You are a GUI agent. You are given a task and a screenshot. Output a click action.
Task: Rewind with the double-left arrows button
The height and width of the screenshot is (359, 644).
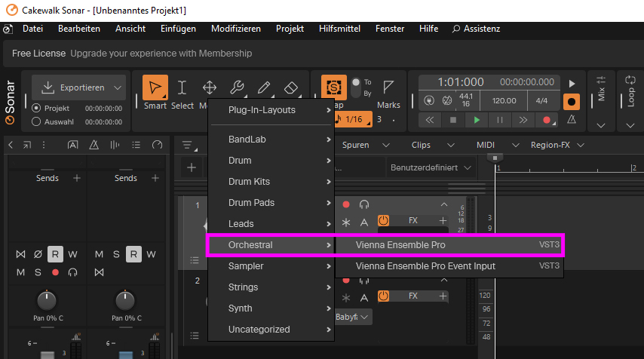coord(430,120)
